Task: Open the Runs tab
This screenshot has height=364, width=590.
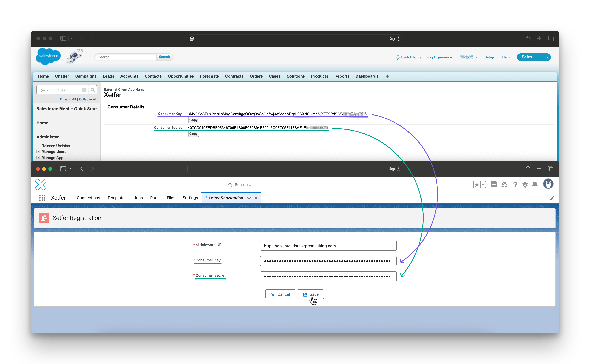Action: coord(155,198)
